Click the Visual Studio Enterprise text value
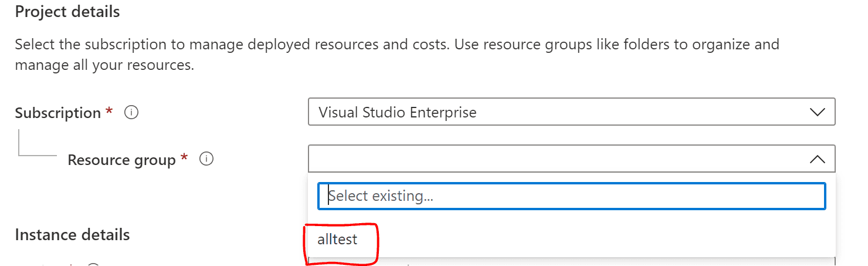Screen dimensions: 868x266 (398, 112)
